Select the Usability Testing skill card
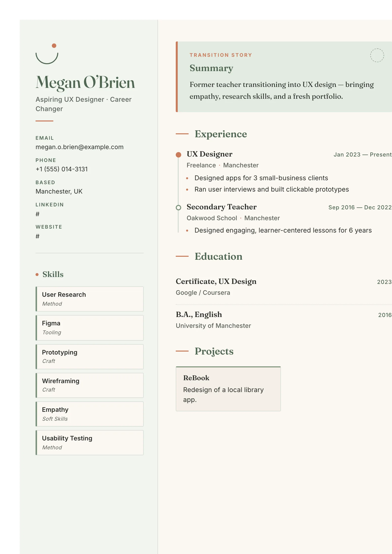The width and height of the screenshot is (392, 554). (90, 443)
